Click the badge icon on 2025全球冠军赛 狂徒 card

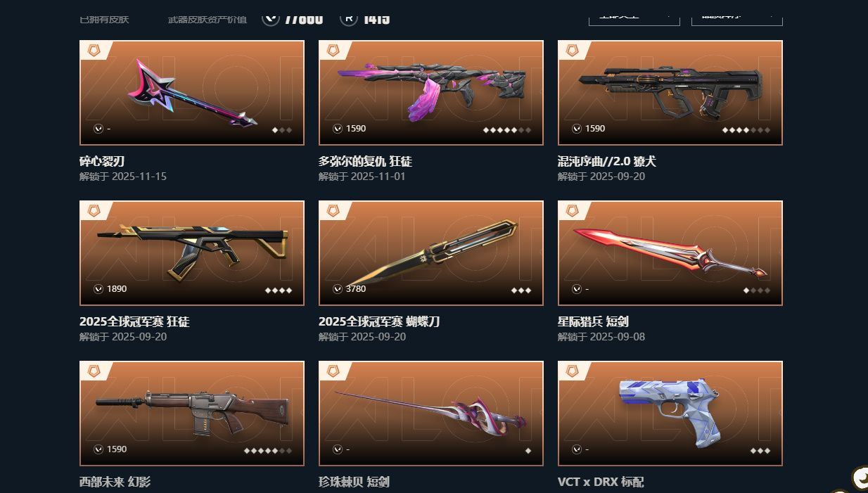tap(94, 211)
